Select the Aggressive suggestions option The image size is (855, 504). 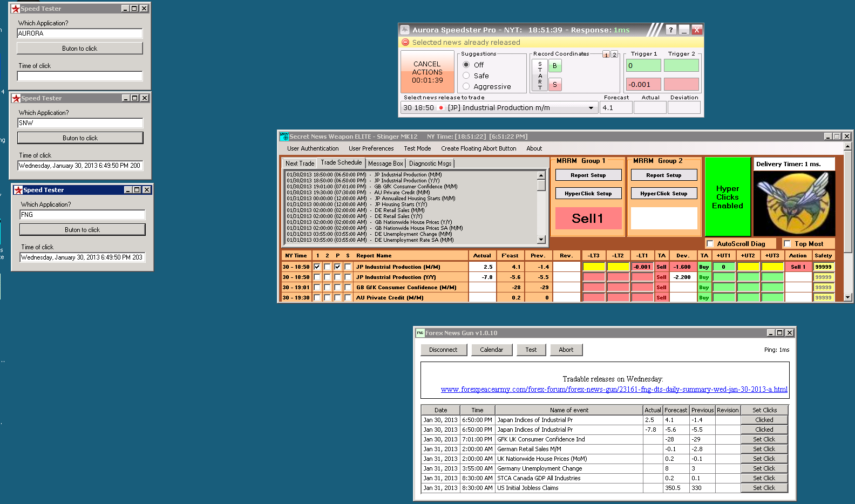(x=466, y=86)
